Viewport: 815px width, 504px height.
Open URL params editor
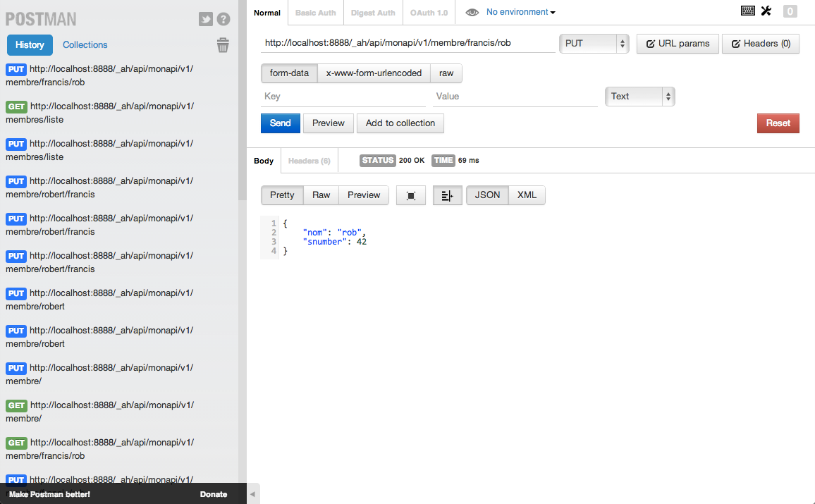point(678,43)
